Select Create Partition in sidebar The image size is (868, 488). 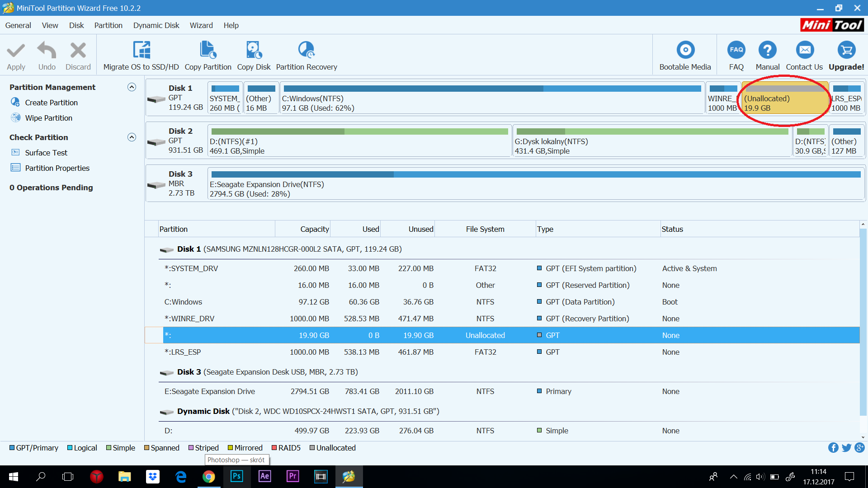tap(51, 103)
